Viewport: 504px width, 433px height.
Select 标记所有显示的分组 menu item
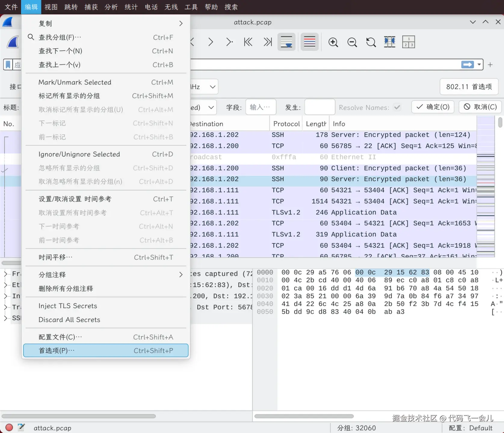tap(106, 96)
